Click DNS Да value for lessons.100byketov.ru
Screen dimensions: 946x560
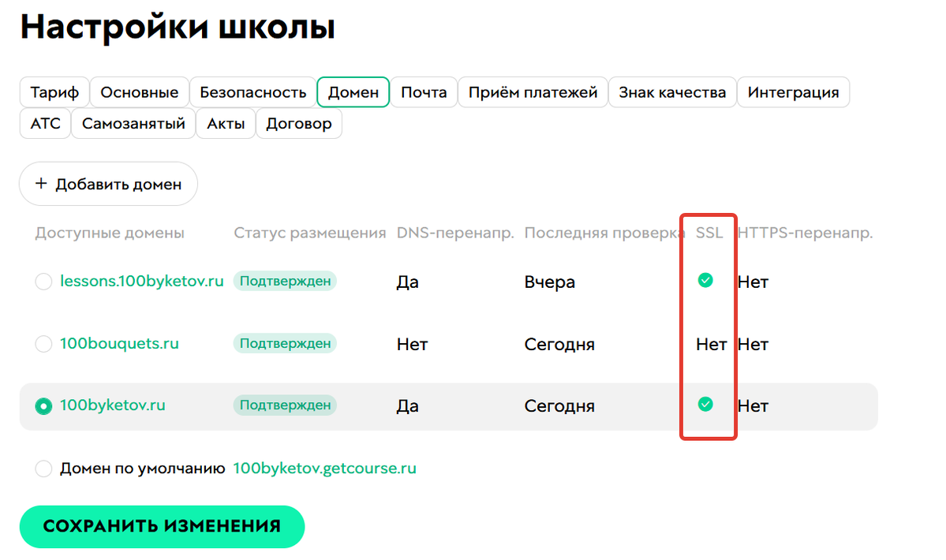pyautogui.click(x=407, y=282)
